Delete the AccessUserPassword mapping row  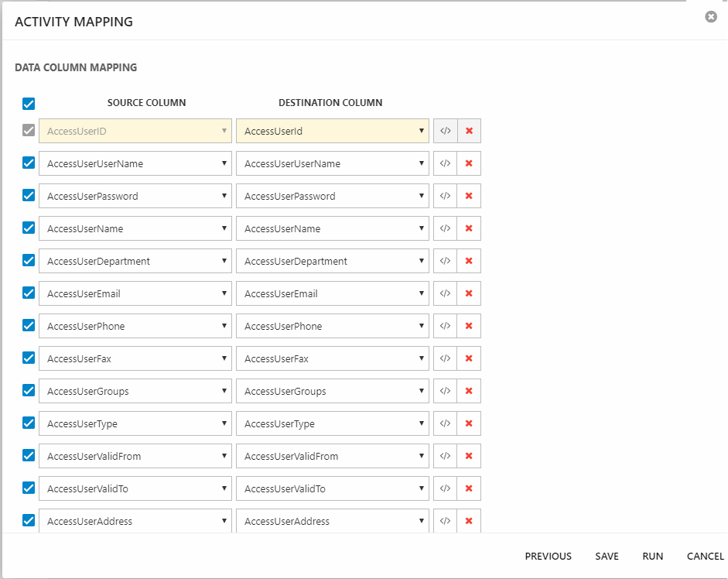[469, 196]
